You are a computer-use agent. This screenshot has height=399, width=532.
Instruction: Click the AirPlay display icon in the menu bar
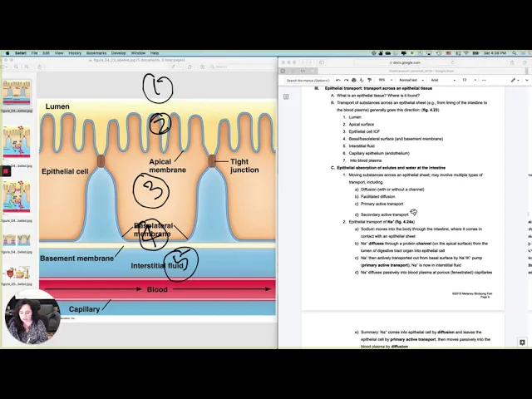point(429,53)
